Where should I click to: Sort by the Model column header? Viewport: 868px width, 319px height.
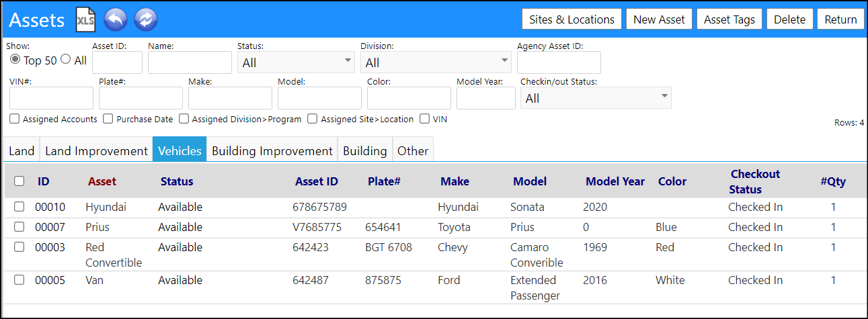pyautogui.click(x=530, y=181)
